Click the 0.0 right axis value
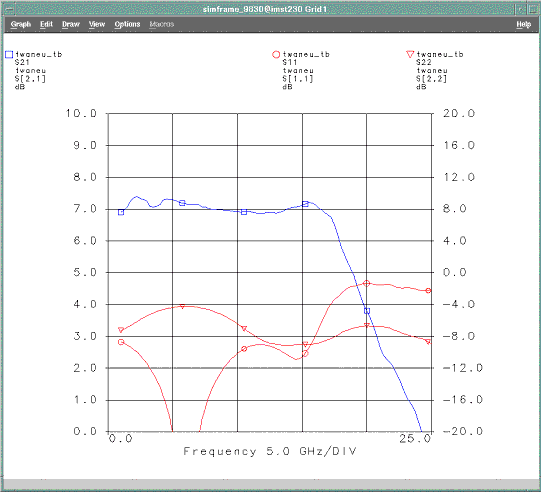The height and width of the screenshot is (492, 541). 455,272
